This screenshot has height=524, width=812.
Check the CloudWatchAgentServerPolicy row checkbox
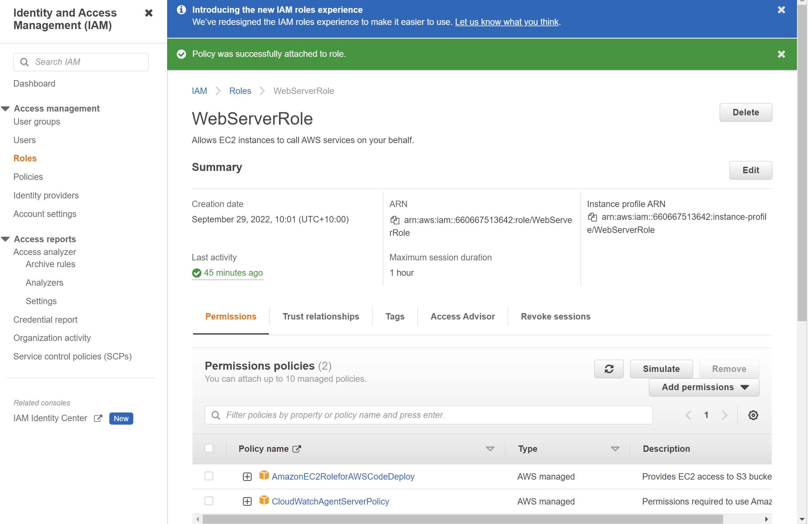209,501
